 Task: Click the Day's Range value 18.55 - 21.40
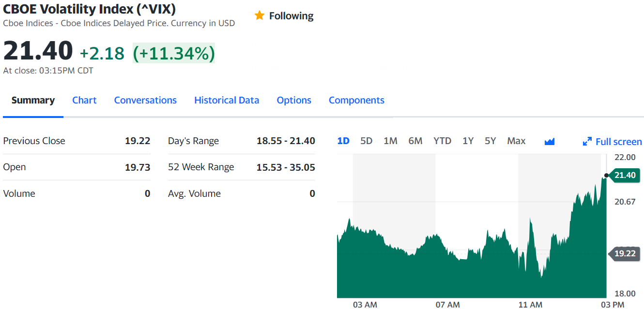click(286, 141)
